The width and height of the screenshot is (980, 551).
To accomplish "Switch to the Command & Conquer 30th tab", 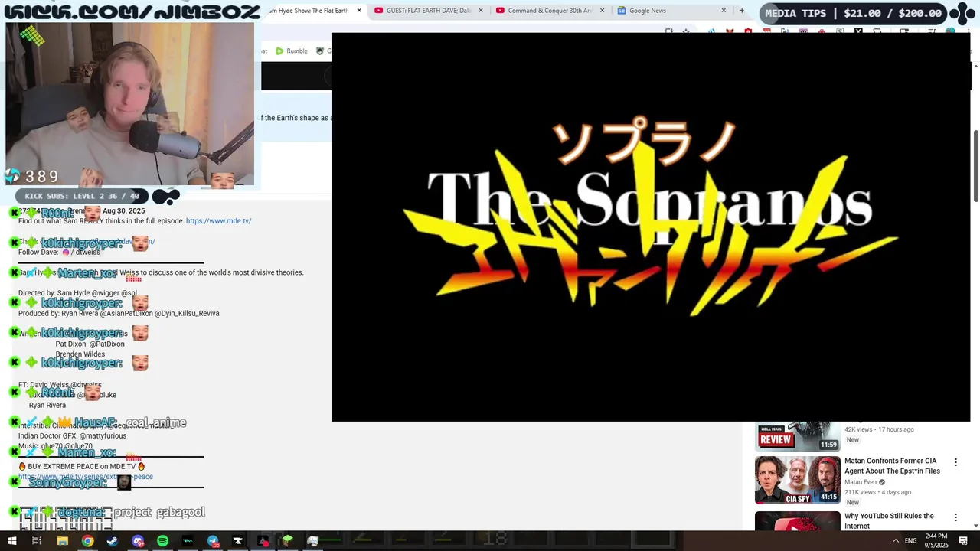I will tap(550, 11).
